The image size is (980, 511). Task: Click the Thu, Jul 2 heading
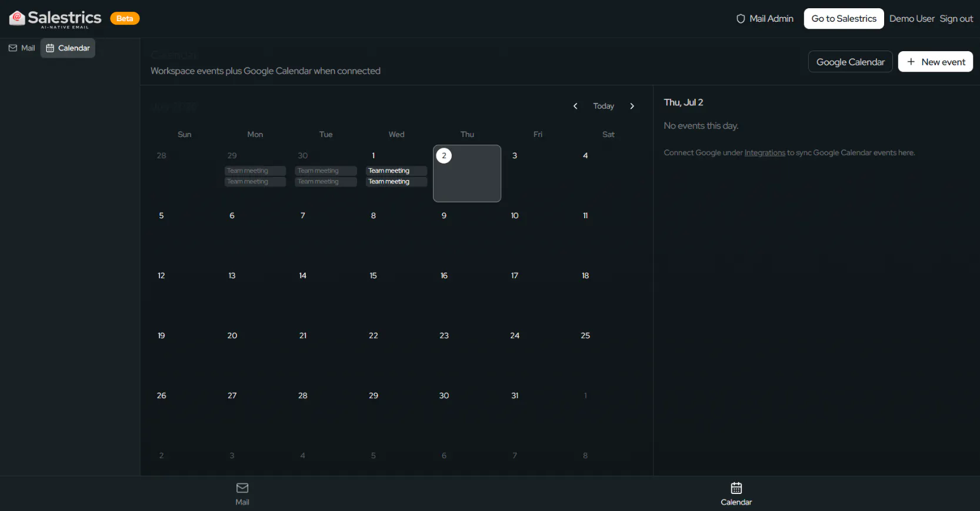(x=684, y=102)
